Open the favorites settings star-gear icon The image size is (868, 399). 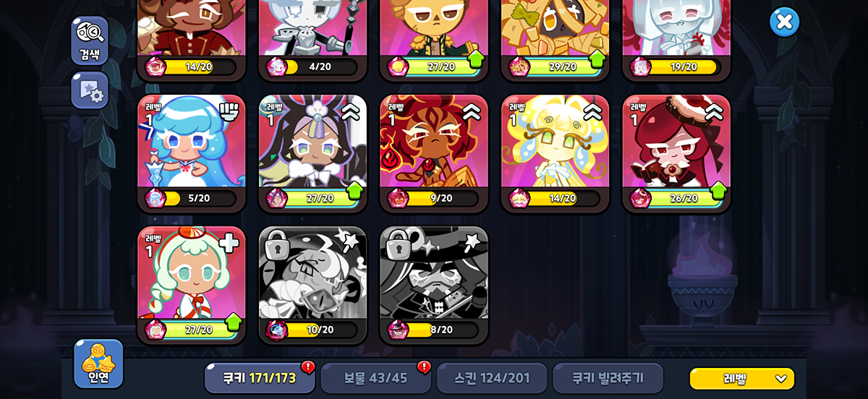click(90, 90)
